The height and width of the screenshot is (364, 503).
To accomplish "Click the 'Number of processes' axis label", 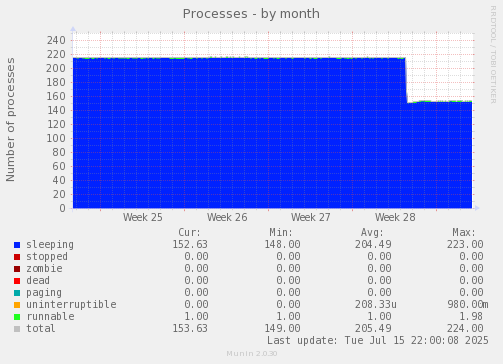I will 11,120.
